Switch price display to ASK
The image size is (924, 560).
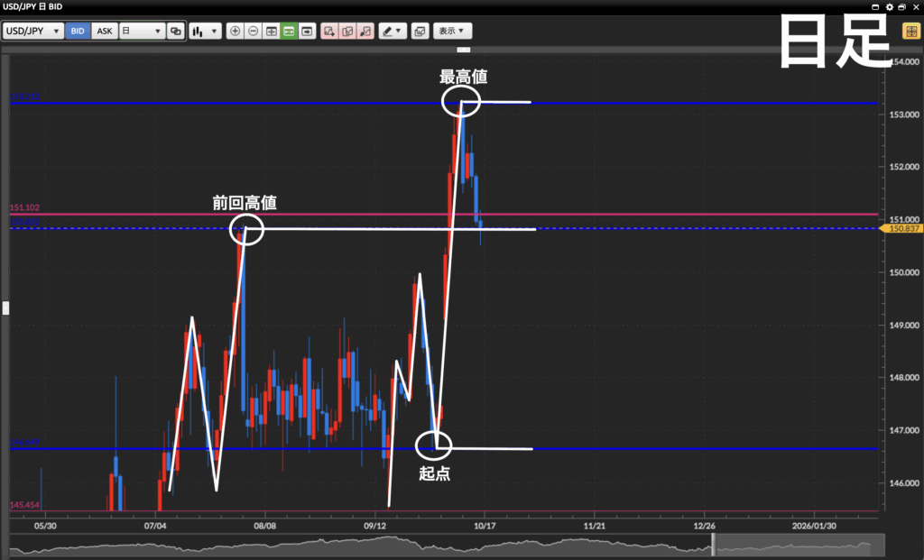105,31
